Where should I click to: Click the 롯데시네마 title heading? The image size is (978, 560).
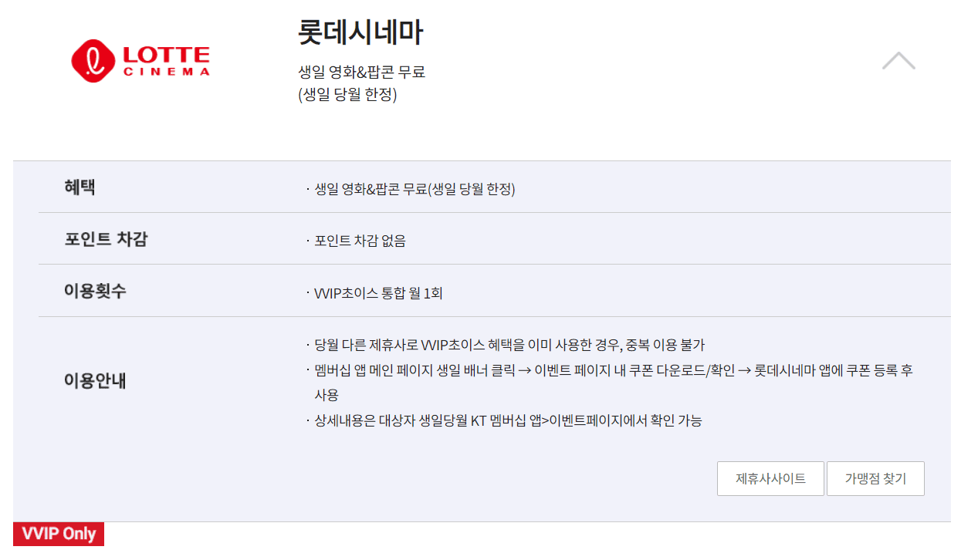click(x=360, y=34)
